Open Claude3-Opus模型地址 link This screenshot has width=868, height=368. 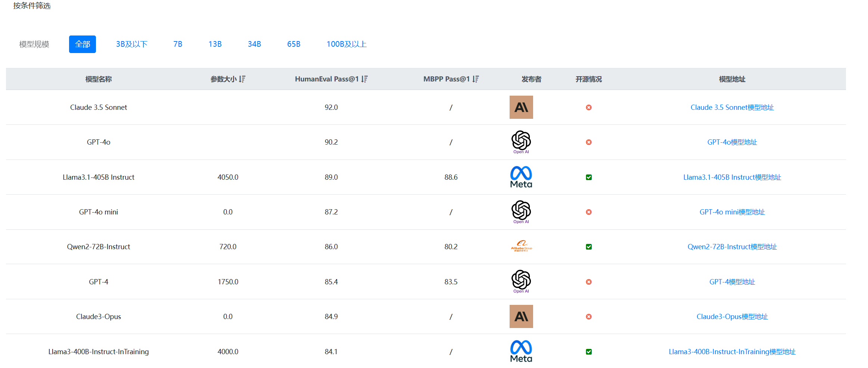(732, 316)
